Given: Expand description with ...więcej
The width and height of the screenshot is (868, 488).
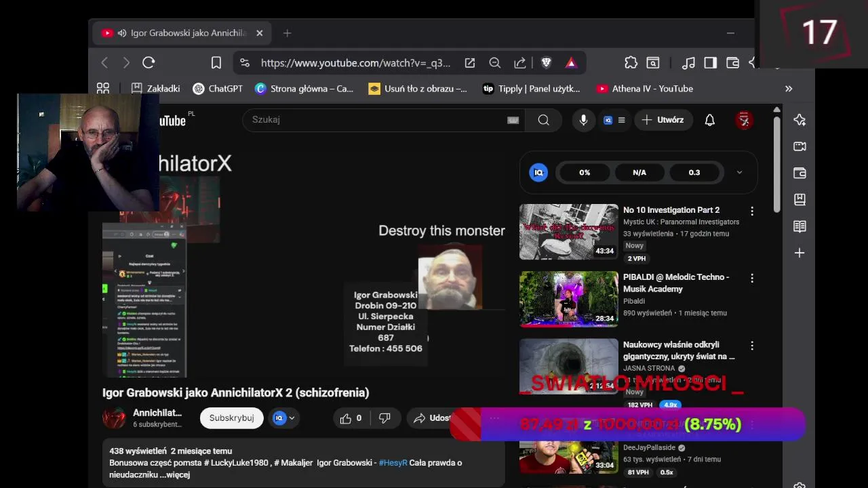Looking at the screenshot, I should 175,474.
